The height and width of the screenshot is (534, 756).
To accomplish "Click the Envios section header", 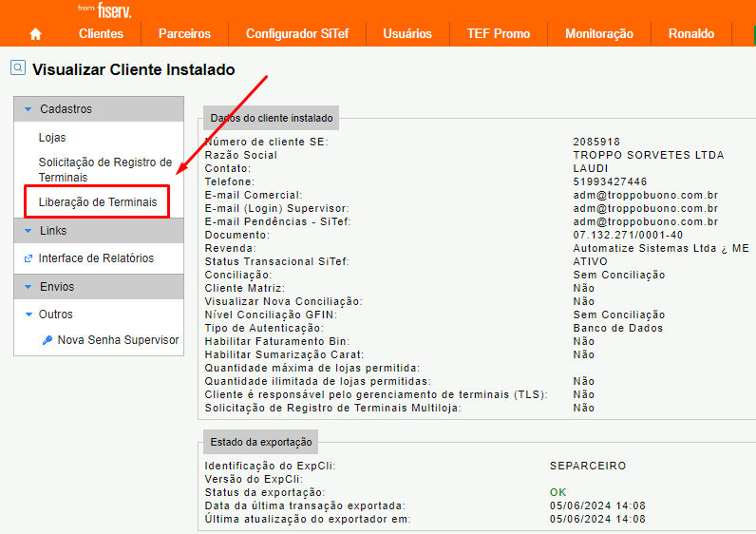I will click(99, 287).
